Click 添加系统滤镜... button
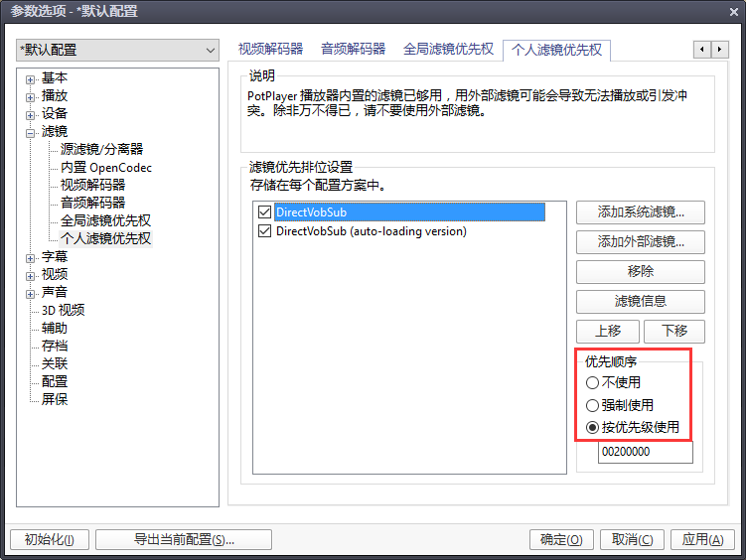Viewport: 746px width, 560px height. click(x=641, y=212)
